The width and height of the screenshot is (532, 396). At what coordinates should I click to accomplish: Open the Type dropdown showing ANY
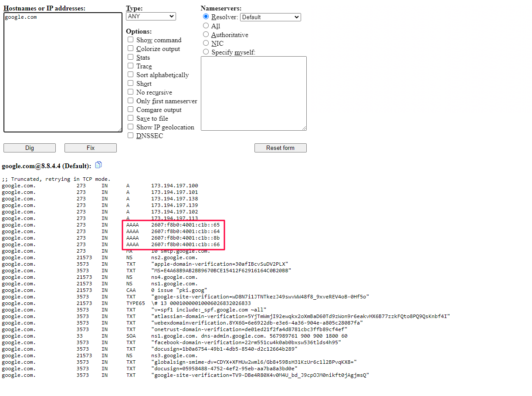[151, 16]
